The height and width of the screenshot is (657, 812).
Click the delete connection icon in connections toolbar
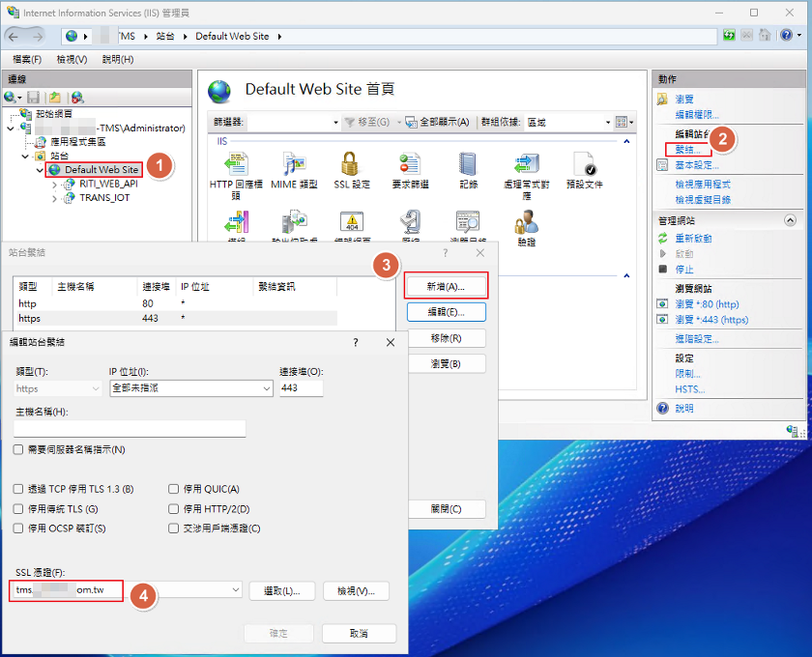tap(77, 97)
